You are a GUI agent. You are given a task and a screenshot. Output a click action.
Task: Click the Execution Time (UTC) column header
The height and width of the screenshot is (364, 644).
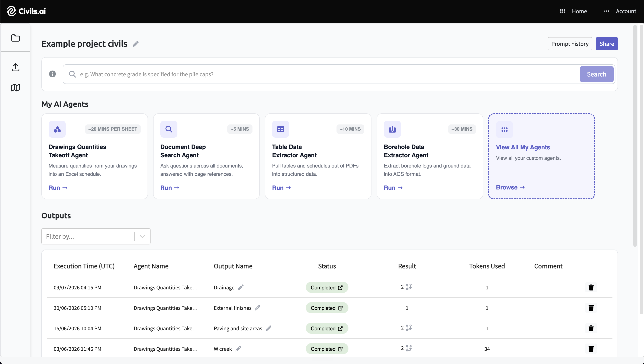[84, 266]
